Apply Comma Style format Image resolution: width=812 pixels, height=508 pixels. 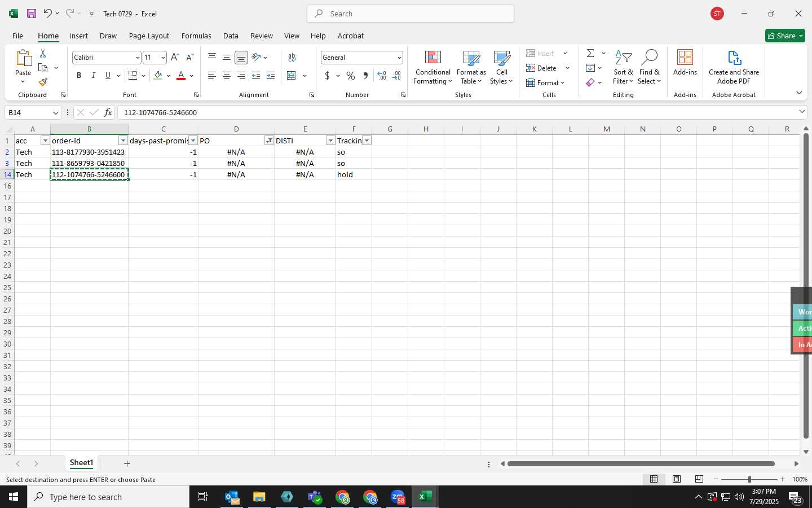click(x=365, y=76)
